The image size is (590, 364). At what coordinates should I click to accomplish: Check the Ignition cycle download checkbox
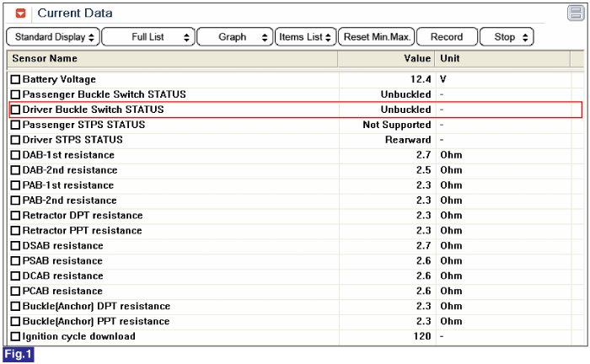(15, 337)
